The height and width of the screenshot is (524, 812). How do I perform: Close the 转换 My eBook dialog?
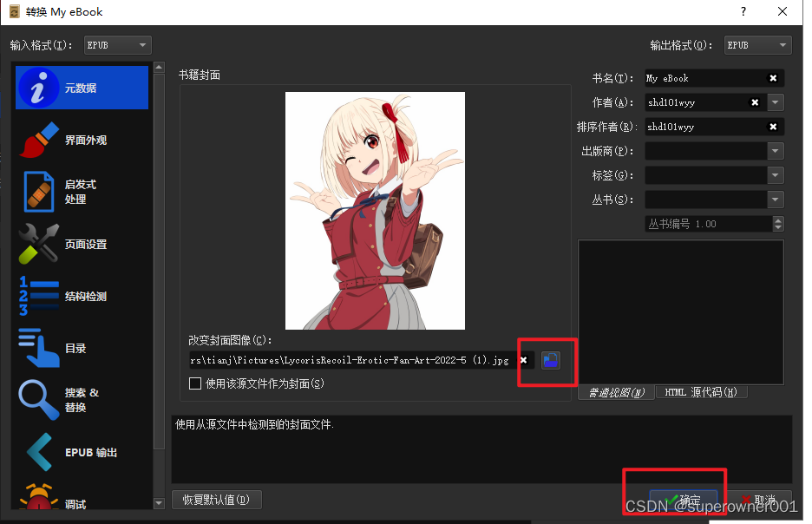(783, 11)
